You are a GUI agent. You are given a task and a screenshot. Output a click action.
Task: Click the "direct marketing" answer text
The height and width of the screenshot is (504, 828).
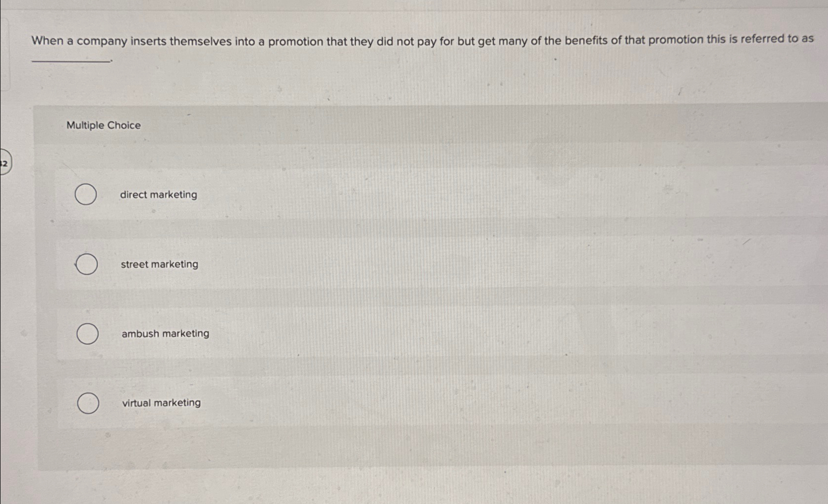click(x=158, y=195)
